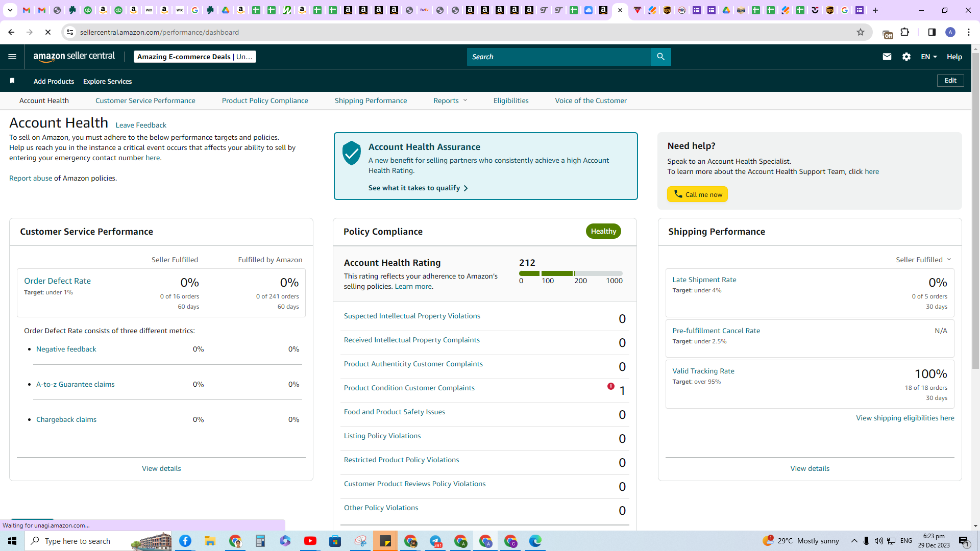
Task: Go back to the previous page
Action: tap(11, 32)
